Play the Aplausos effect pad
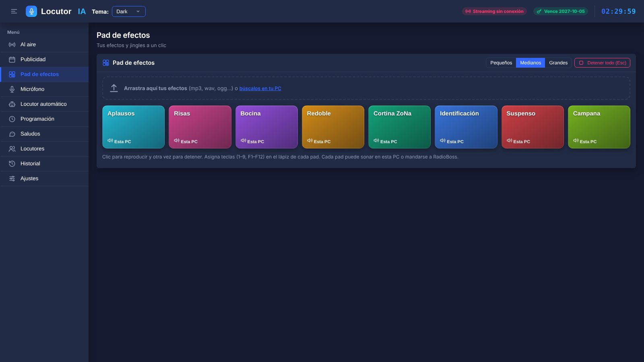 [133, 127]
